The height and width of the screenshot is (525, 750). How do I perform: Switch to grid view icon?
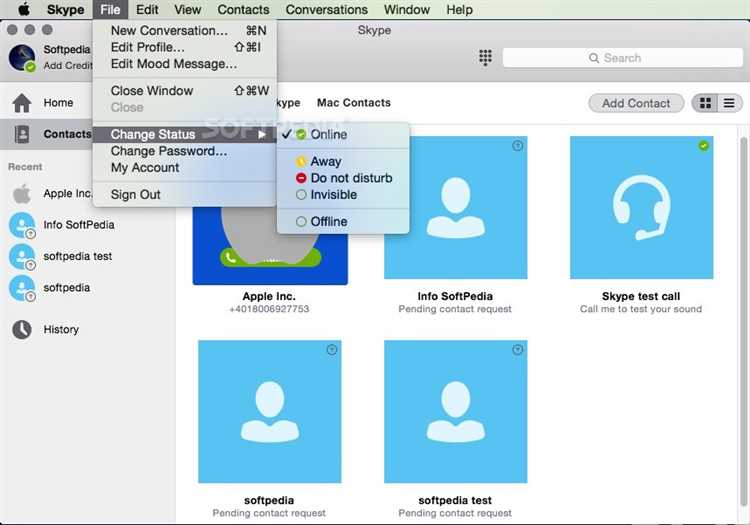click(x=706, y=103)
